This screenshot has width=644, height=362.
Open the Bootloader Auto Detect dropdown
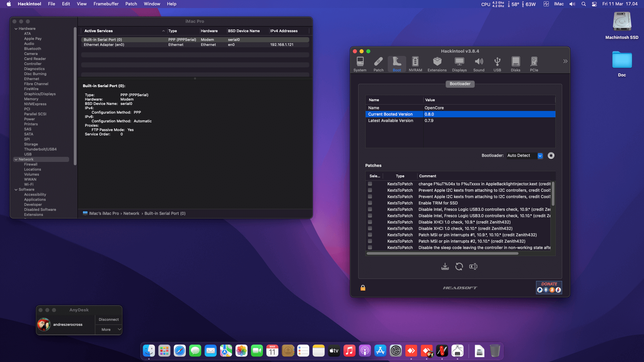coord(525,156)
